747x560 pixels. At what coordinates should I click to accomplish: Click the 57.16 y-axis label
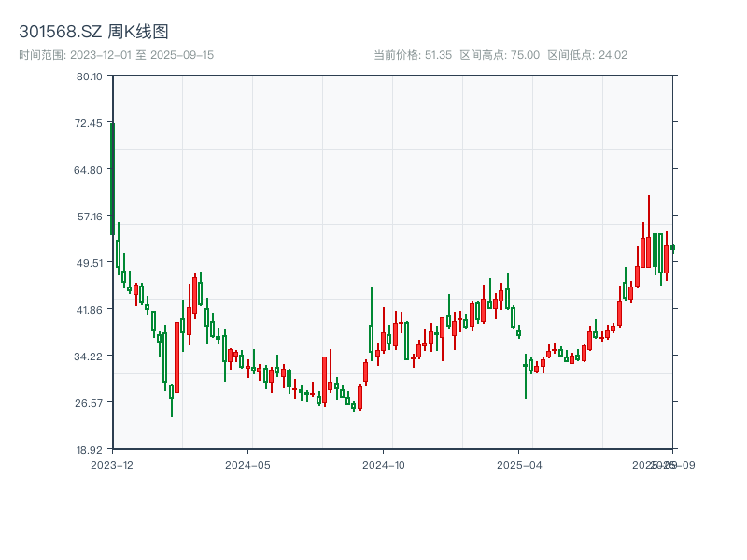point(90,217)
